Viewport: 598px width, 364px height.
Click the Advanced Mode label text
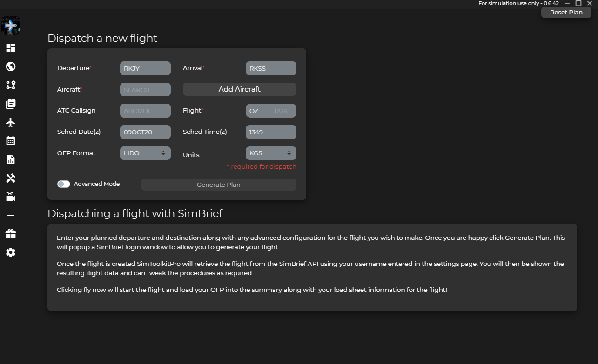click(x=97, y=184)
